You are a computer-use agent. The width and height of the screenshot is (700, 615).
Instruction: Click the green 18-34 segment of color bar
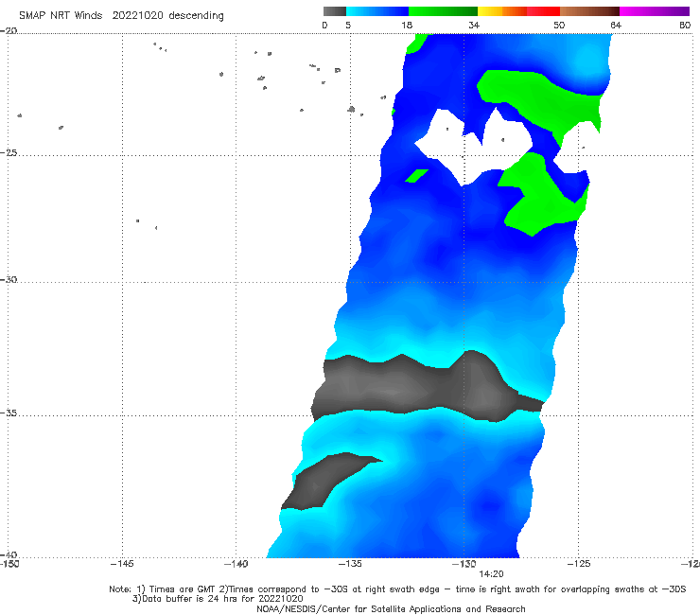click(x=443, y=11)
